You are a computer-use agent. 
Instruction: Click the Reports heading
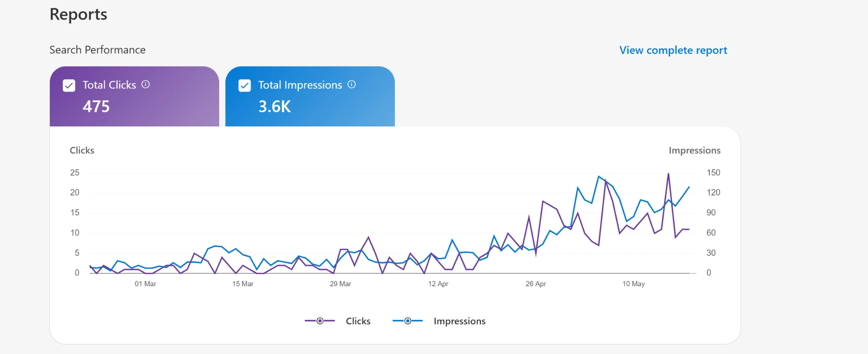[x=79, y=14]
